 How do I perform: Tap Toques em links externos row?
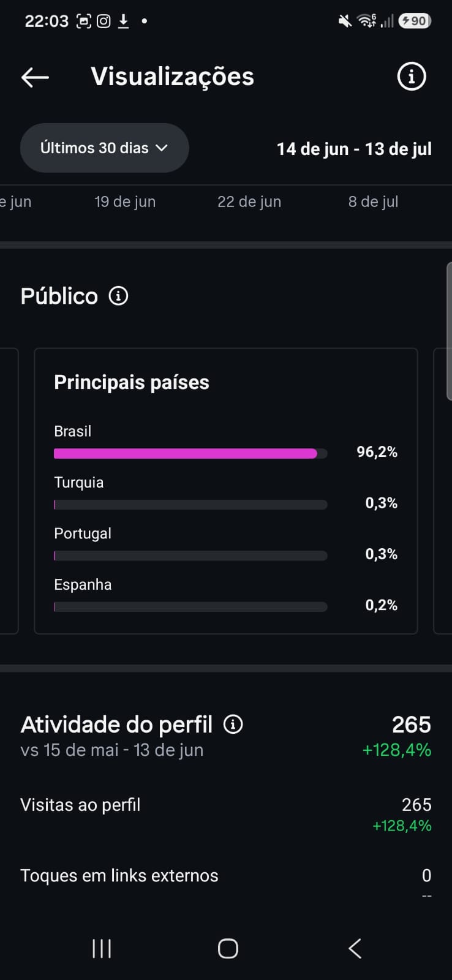pos(226,883)
